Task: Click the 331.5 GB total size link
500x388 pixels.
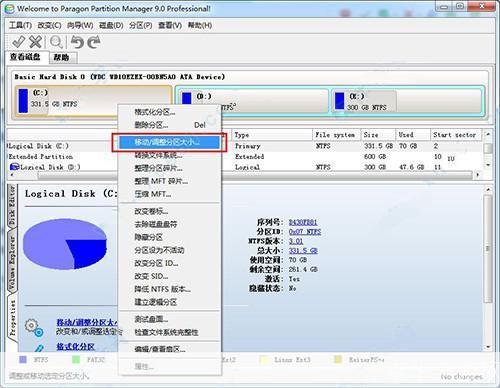Action: pos(303,250)
